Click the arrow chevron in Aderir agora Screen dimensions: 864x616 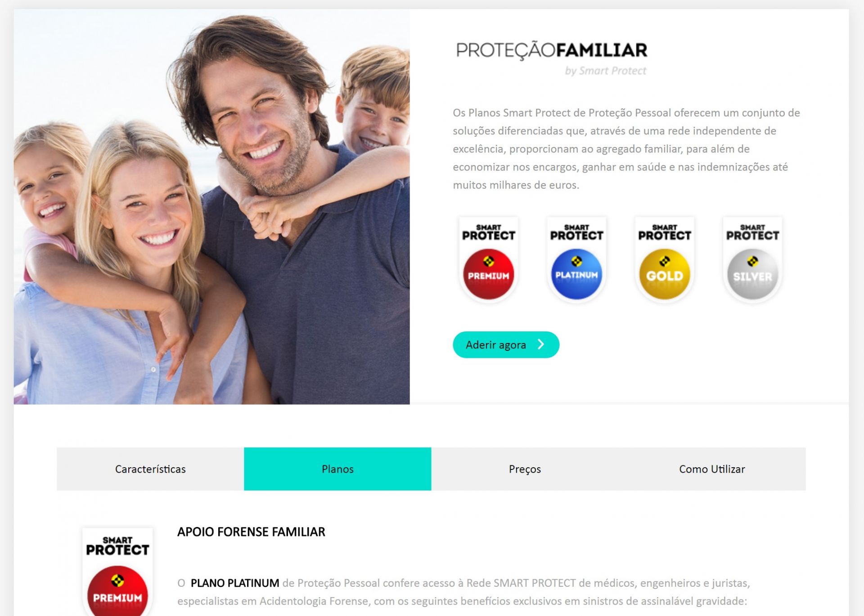point(541,344)
